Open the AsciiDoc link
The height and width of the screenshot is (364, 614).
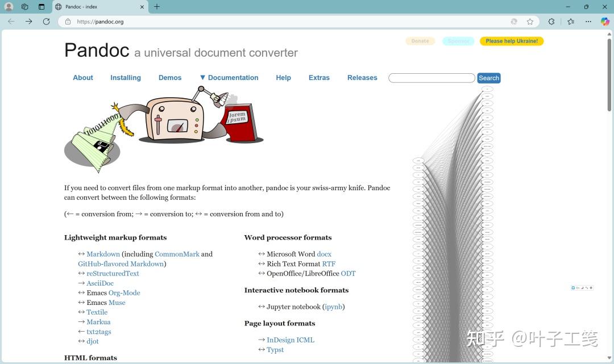pos(100,283)
